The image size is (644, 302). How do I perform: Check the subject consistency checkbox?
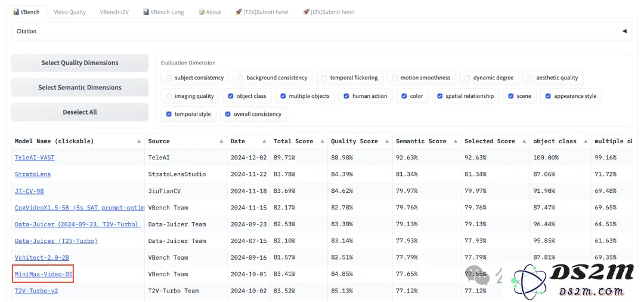point(169,78)
